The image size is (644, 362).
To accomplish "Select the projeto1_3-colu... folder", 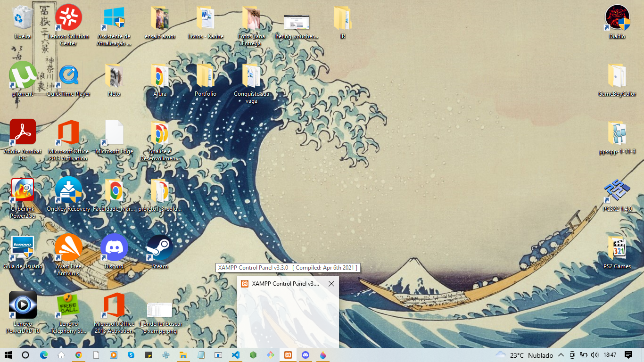I will coord(160,194).
